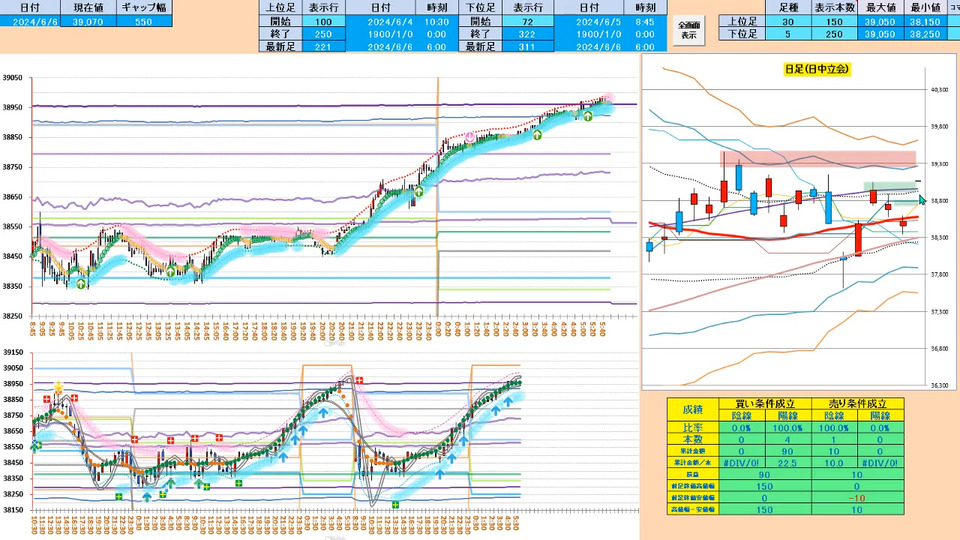Click the green up-arrow marker nearest 38350 axis label
The image size is (960, 540).
(81, 283)
